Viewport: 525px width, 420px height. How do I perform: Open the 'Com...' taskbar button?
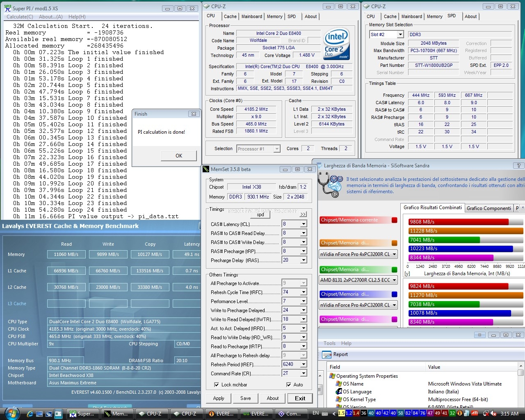[290, 414]
